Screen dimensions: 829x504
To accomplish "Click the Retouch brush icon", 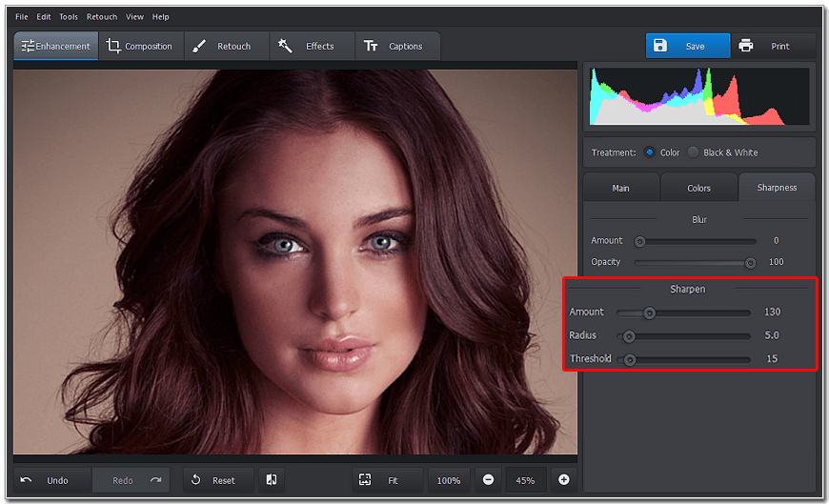I will 199,46.
